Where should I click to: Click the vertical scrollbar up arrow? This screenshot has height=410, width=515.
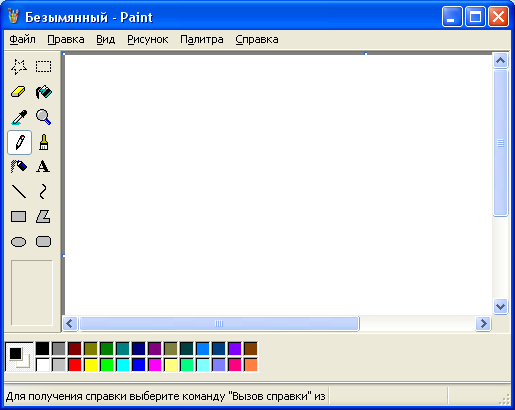pyautogui.click(x=500, y=61)
